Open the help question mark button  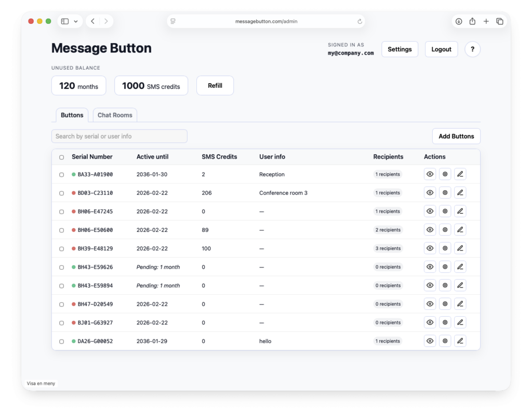pyautogui.click(x=472, y=49)
